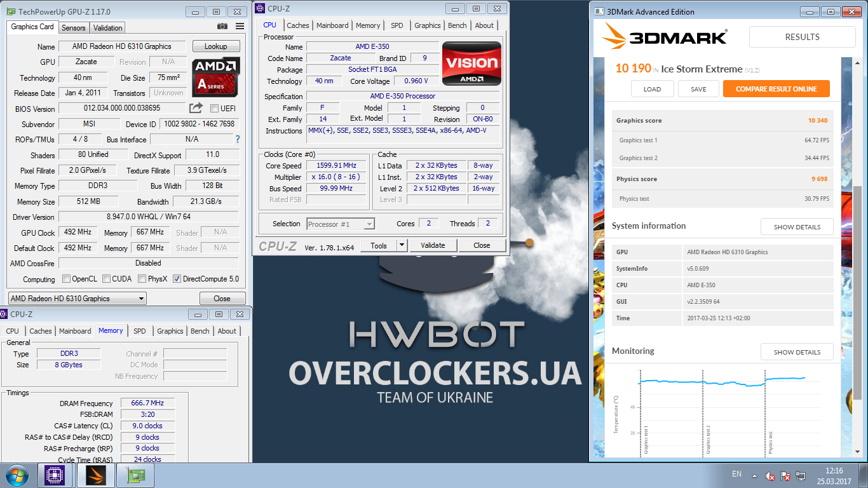This screenshot has width=868, height=488.
Task: Open the GPU-Z taskbar icon
Action: pyautogui.click(x=135, y=475)
